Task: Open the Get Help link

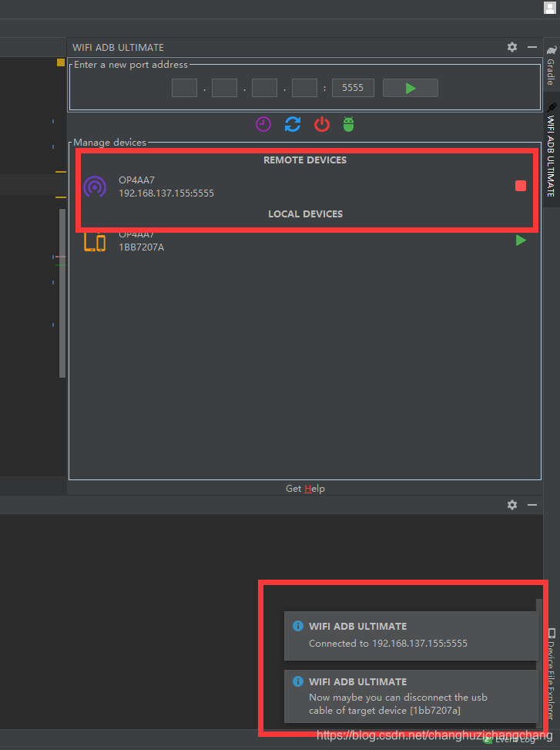Action: click(305, 489)
